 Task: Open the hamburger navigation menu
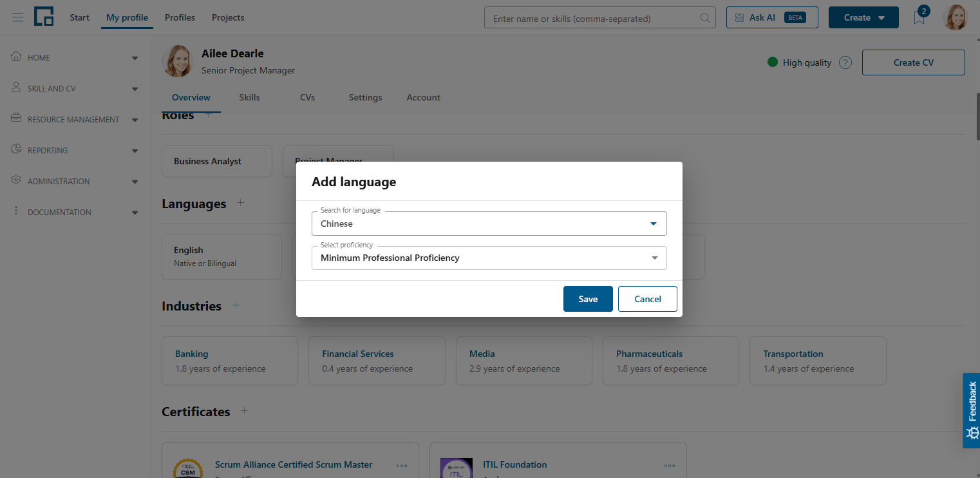point(17,17)
